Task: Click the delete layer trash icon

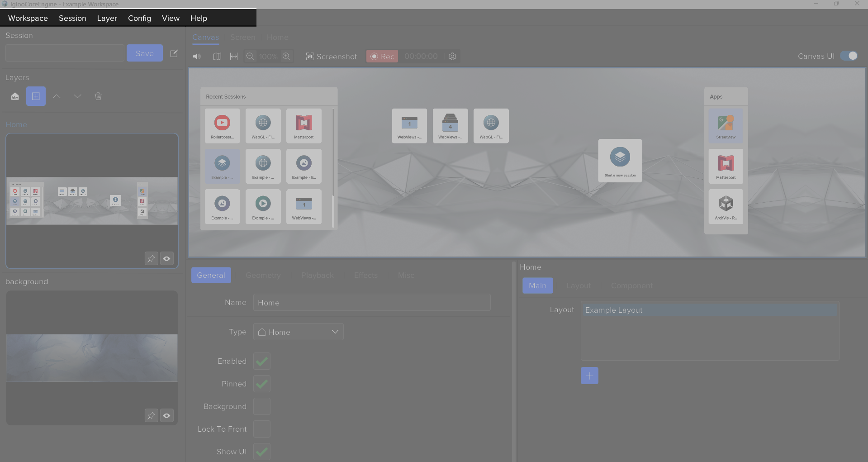Action: point(98,96)
